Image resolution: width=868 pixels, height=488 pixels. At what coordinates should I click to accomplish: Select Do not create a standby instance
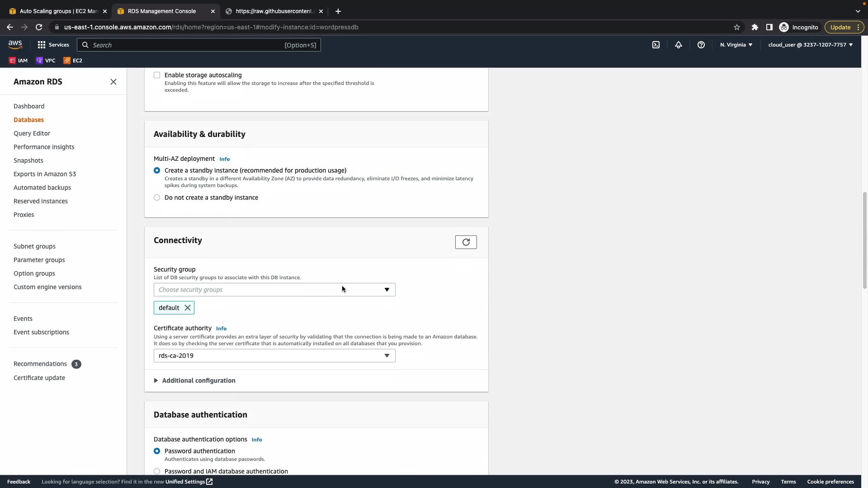tap(157, 197)
